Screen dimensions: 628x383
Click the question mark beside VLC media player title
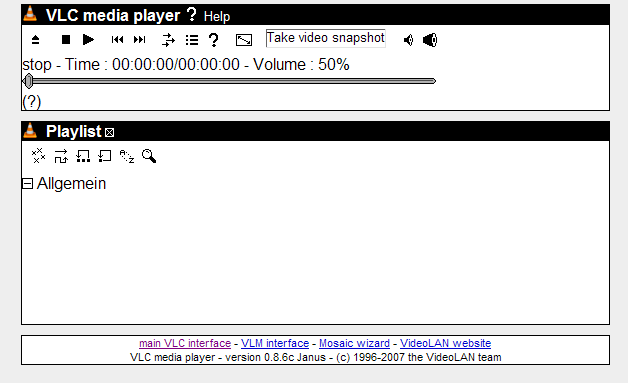tap(192, 14)
